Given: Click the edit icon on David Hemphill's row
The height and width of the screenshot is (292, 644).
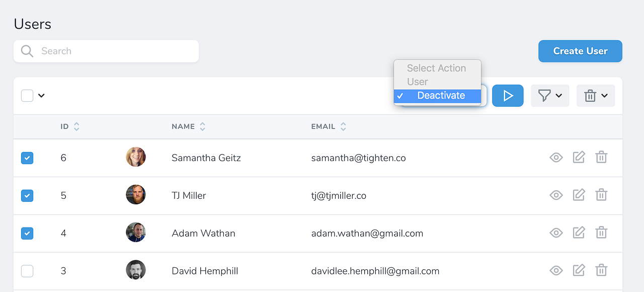Looking at the screenshot, I should point(579,270).
